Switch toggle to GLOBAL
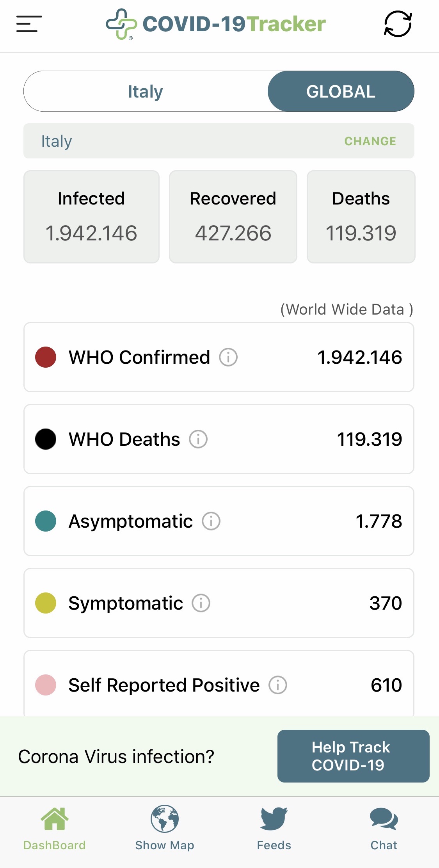The height and width of the screenshot is (868, 439). coord(341,91)
